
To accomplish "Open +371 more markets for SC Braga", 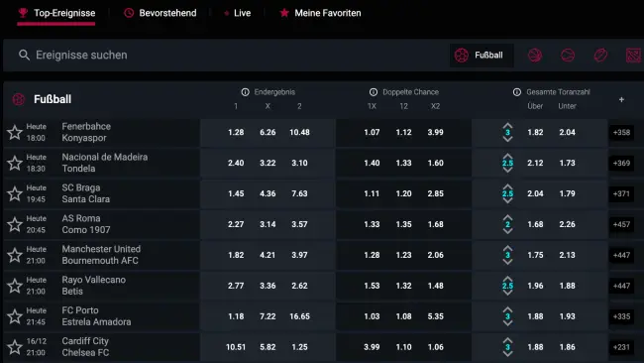I will pos(621,193).
